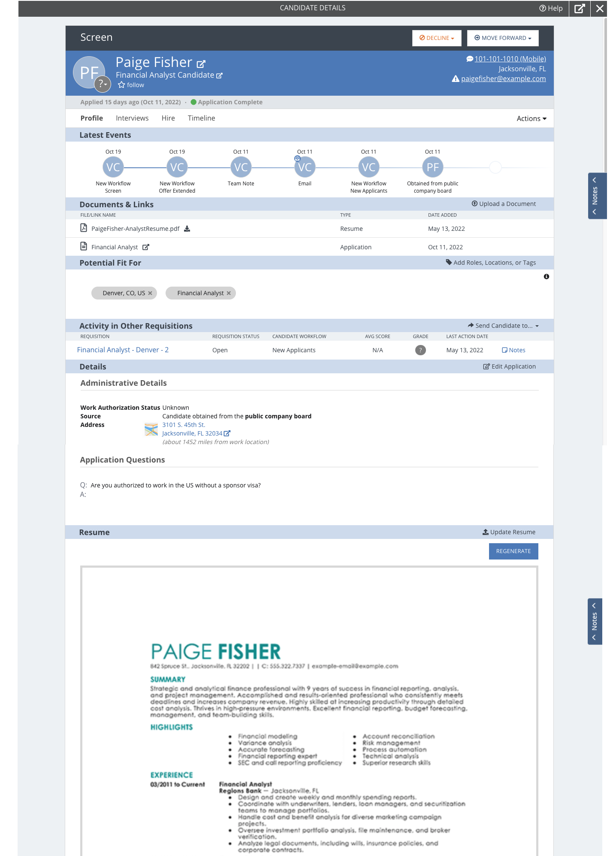Call mobile number 101-101-1010
This screenshot has height=856, width=616.
(510, 59)
